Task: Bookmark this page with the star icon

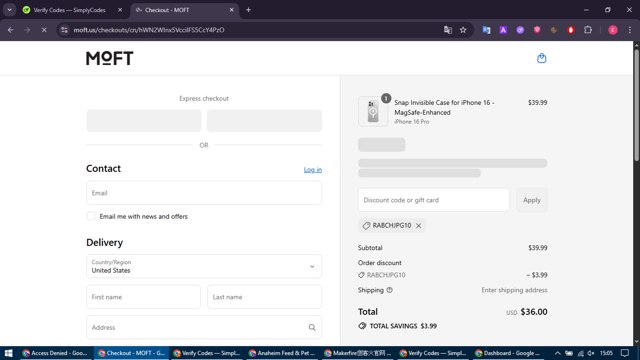Action: coord(463,30)
